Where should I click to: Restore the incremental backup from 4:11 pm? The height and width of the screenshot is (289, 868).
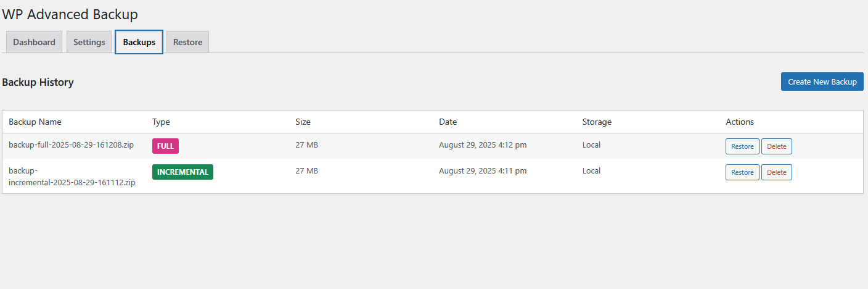click(x=742, y=172)
